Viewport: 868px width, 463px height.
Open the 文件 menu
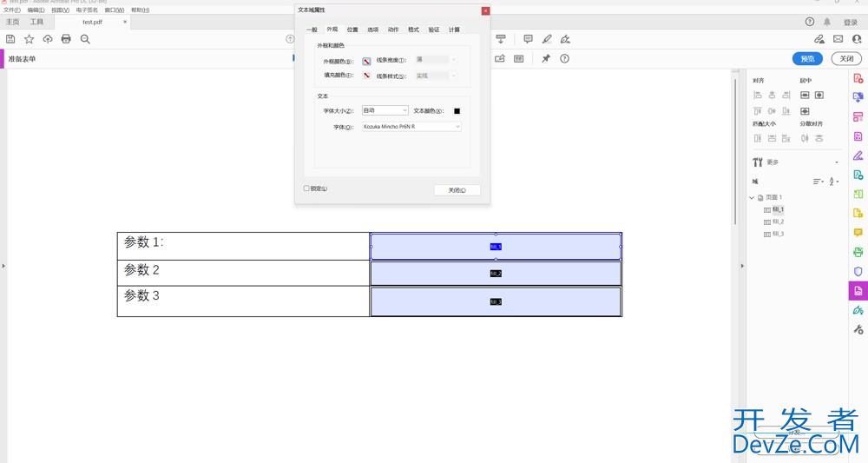(11, 10)
